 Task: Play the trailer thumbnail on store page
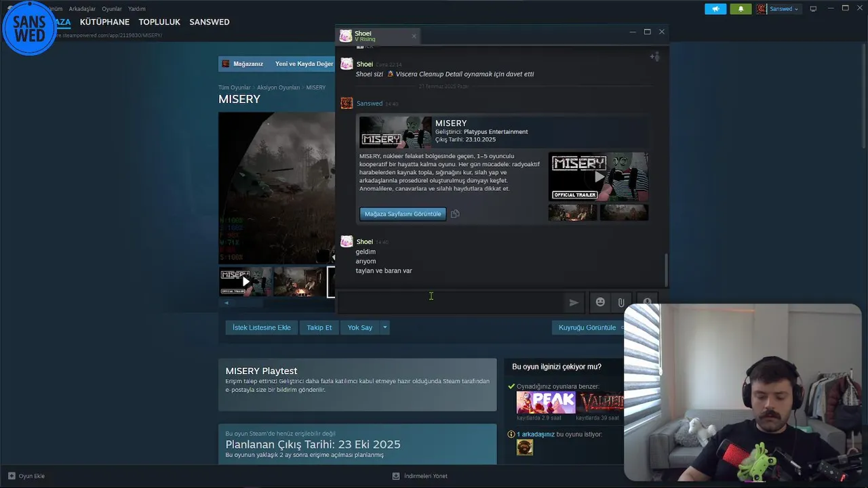pos(245,282)
